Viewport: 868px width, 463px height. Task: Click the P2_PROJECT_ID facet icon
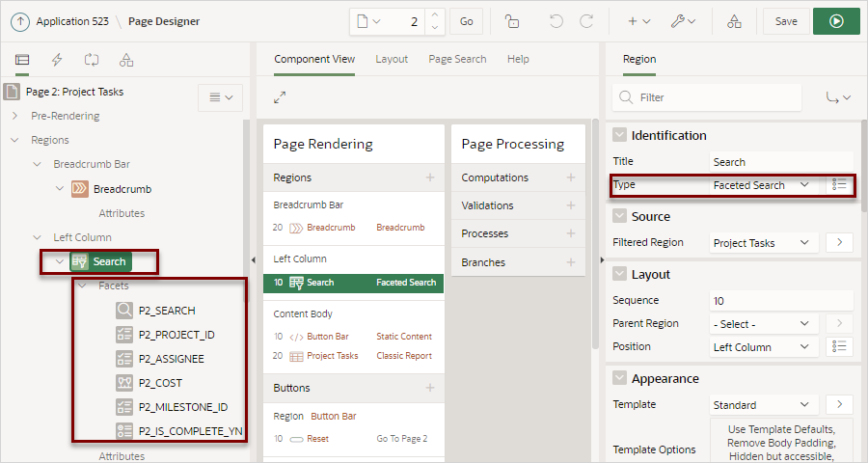(124, 335)
